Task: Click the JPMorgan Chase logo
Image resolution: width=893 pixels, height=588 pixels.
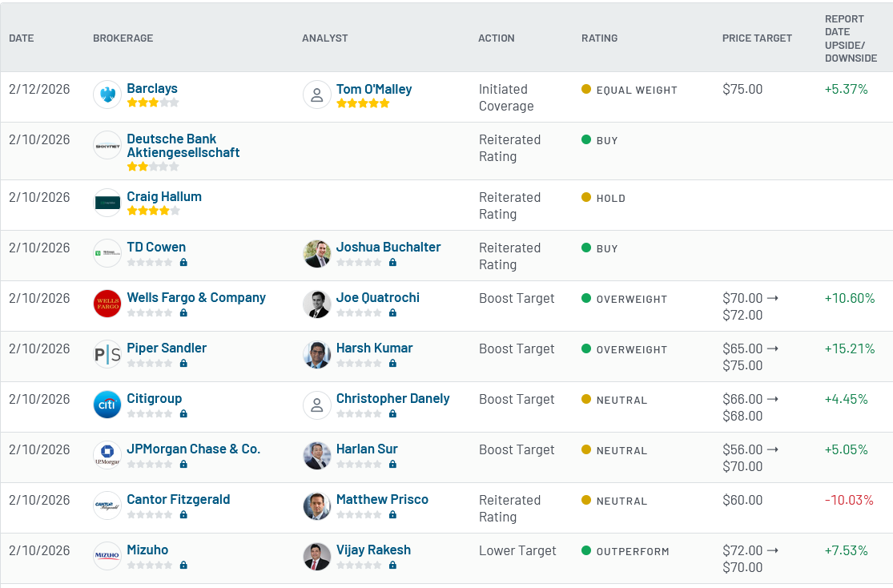Action: click(107, 455)
